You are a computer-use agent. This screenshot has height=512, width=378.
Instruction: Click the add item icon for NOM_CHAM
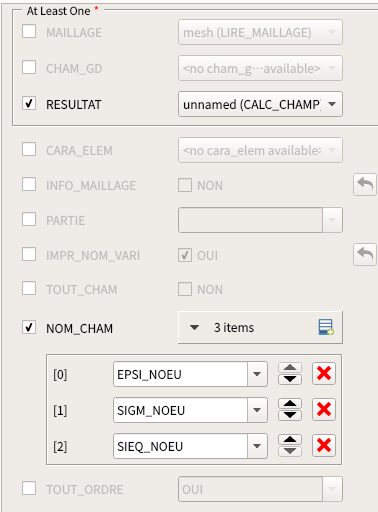pos(326,327)
